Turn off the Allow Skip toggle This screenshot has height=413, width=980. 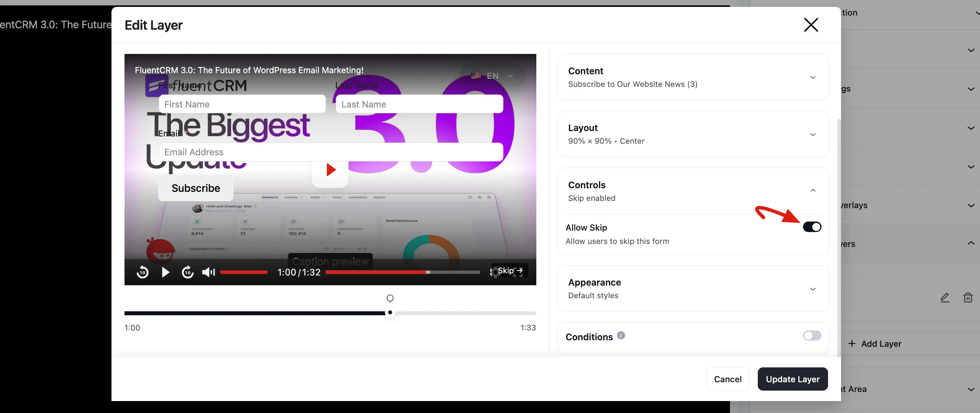click(812, 227)
